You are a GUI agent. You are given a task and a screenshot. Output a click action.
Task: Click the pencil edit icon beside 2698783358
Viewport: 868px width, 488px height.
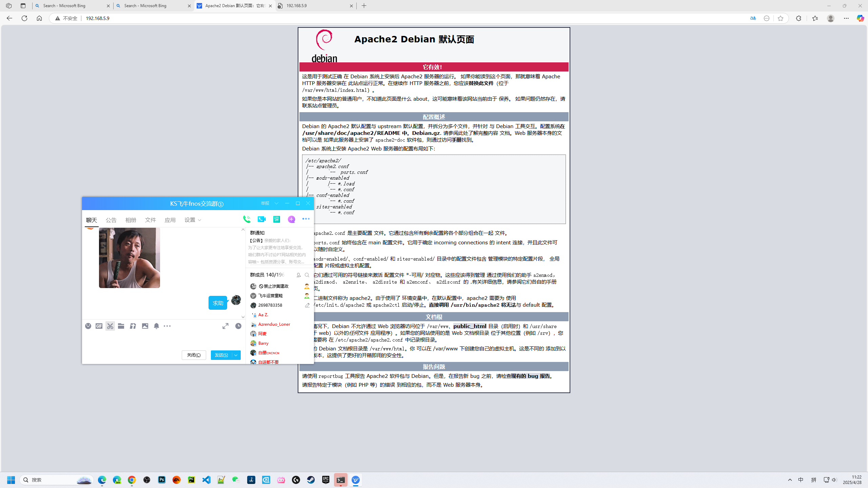307,305
